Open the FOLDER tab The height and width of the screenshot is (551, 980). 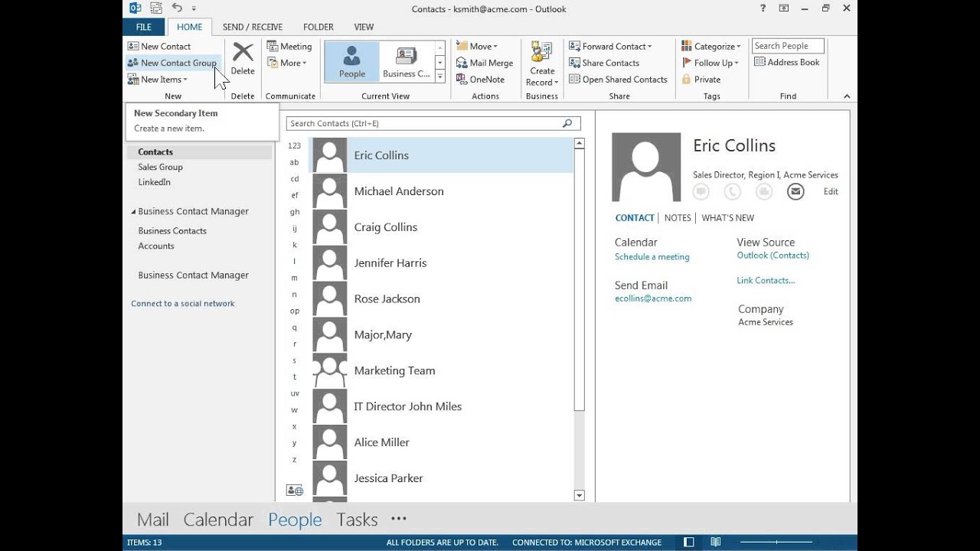318,27
